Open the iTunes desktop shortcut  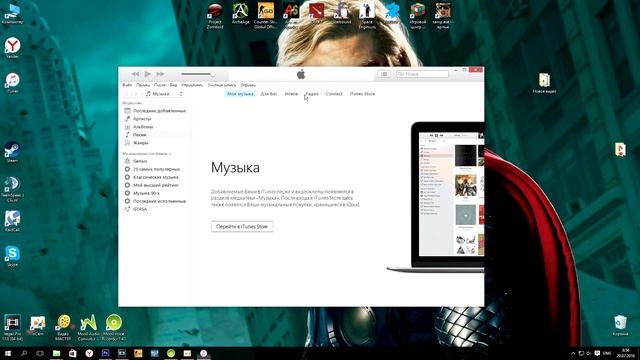click(x=12, y=83)
